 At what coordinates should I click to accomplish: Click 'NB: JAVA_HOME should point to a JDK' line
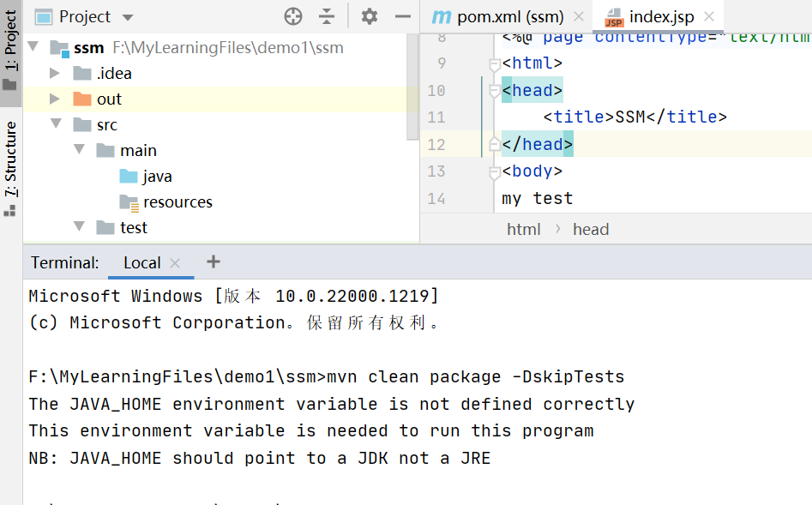pyautogui.click(x=260, y=458)
